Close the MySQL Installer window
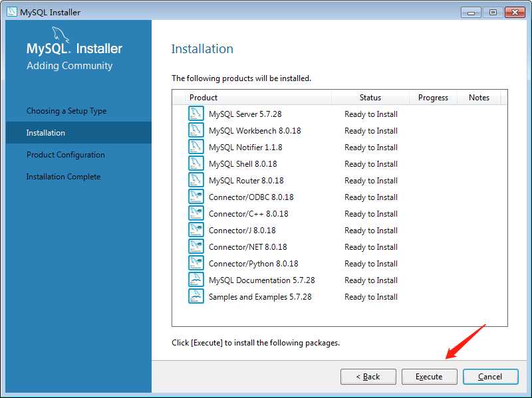532x398 pixels. coord(515,13)
